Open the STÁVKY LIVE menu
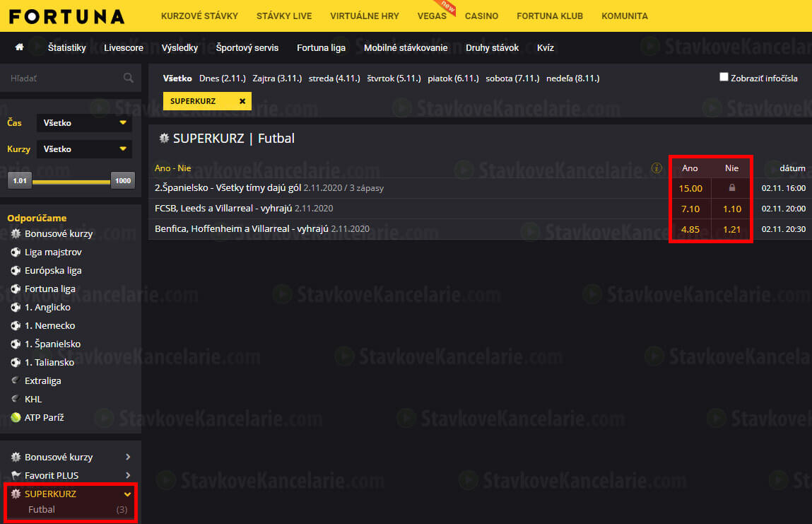Viewport: 812px width, 524px height. click(x=284, y=16)
